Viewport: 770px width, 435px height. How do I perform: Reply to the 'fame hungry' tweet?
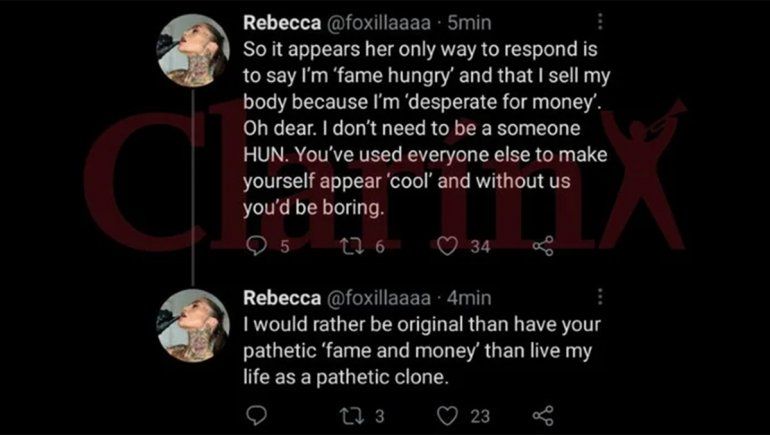[x=256, y=247]
